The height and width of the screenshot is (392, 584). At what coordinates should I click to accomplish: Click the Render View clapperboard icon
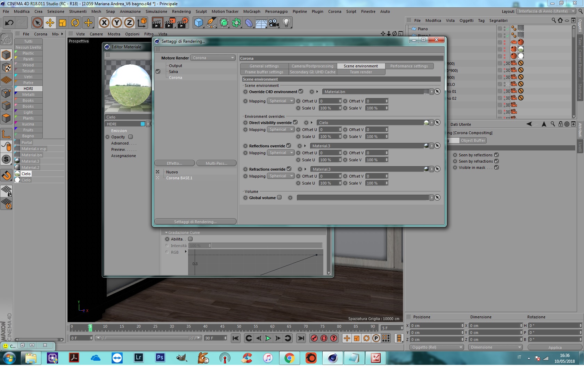click(x=157, y=23)
